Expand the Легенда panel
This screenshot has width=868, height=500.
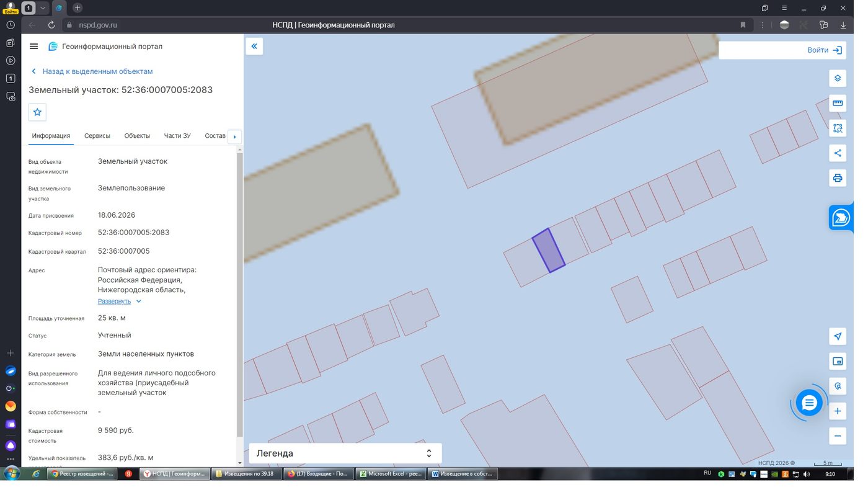pyautogui.click(x=345, y=453)
